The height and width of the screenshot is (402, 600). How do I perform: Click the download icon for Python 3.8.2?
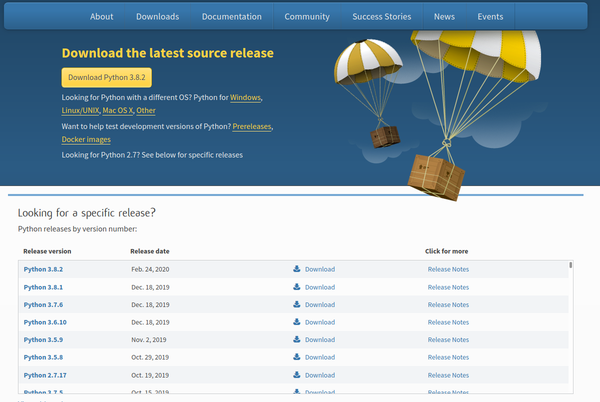(x=297, y=269)
